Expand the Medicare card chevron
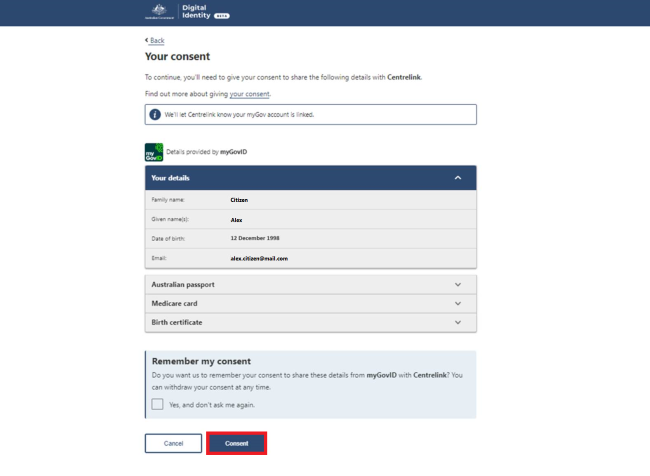This screenshot has height=476, width=650. (458, 304)
